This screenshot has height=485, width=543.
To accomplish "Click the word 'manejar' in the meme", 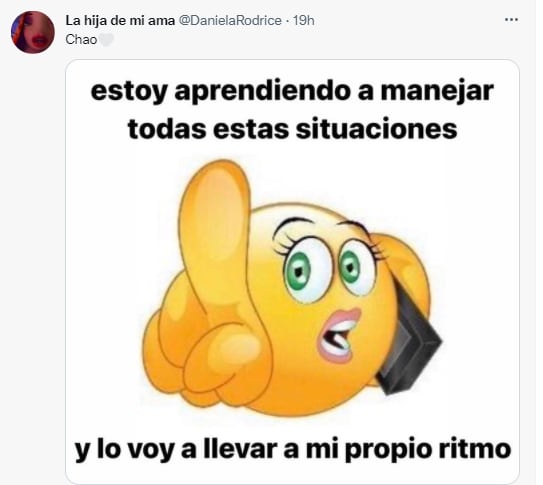I will [x=437, y=92].
